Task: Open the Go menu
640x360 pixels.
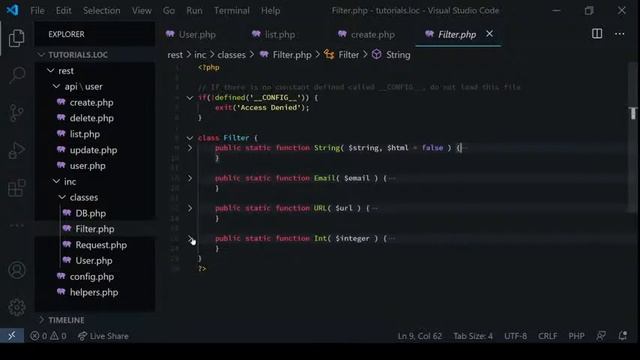Action: click(169, 10)
